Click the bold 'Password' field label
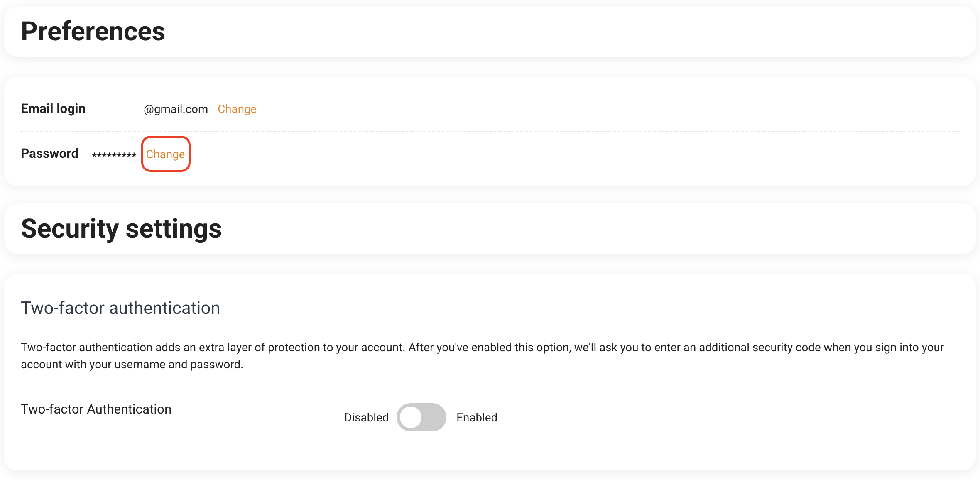Viewport: 980px width, 480px height. [49, 153]
